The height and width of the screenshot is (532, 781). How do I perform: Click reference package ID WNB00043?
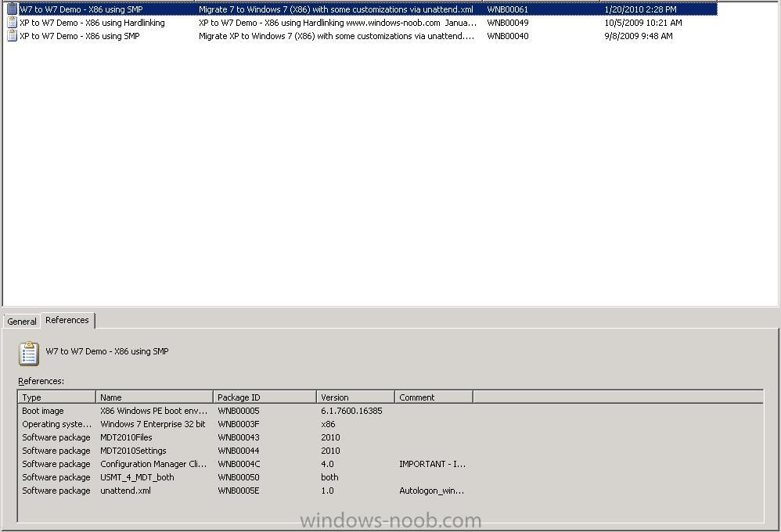point(239,437)
